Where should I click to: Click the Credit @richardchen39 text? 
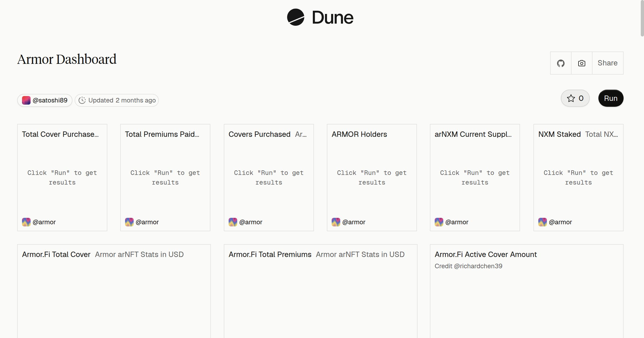pyautogui.click(x=469, y=266)
